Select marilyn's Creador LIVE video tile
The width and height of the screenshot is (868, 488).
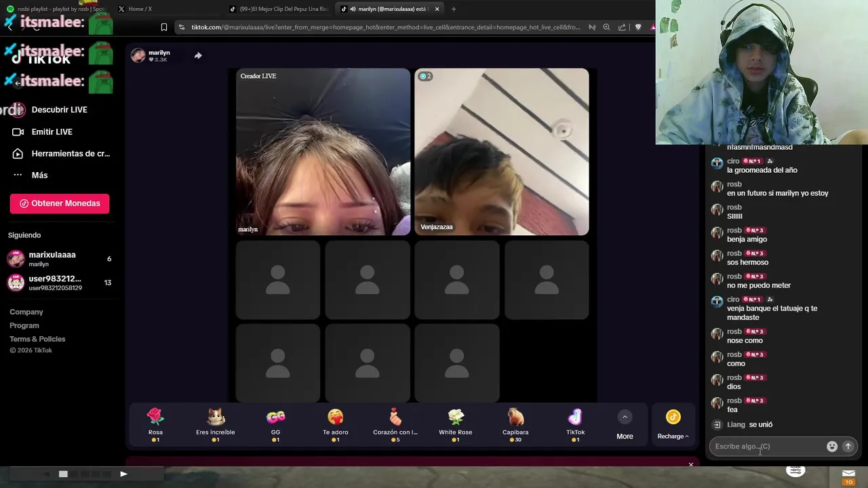pos(323,152)
